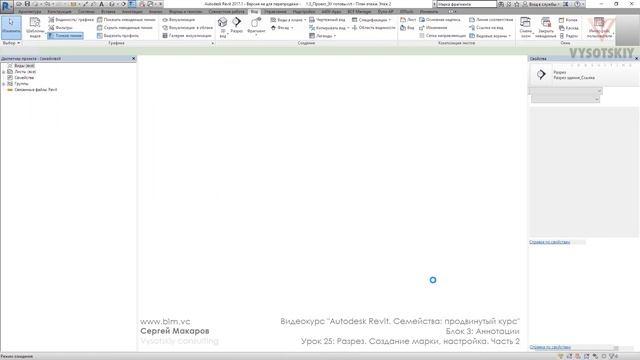Image resolution: width=640 pixels, height=360 pixels.
Task: Select Связанные файлы Revit in Project Browser
Action: [x=36, y=89]
